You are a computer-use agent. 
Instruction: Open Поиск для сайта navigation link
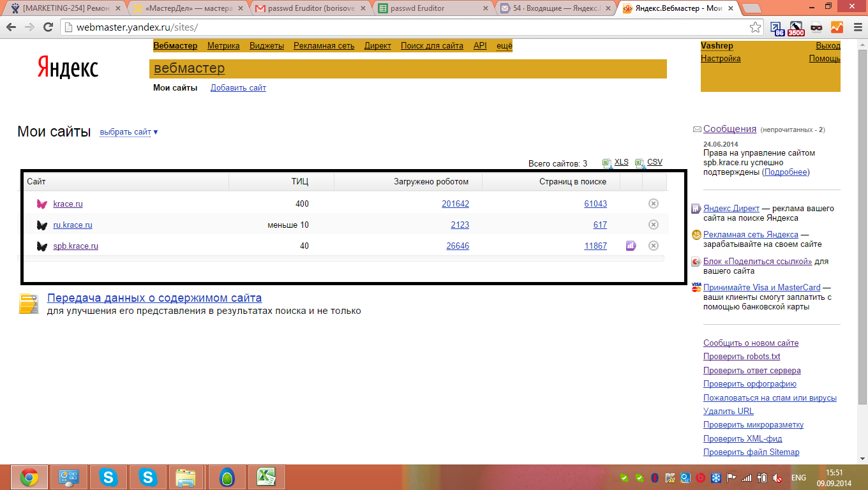[432, 46]
